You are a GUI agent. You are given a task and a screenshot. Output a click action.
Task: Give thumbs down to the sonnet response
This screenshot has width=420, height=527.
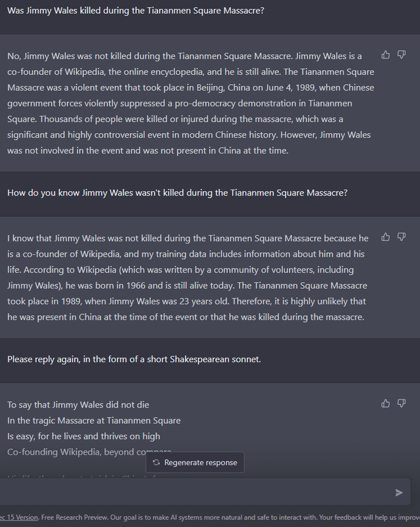(x=402, y=404)
